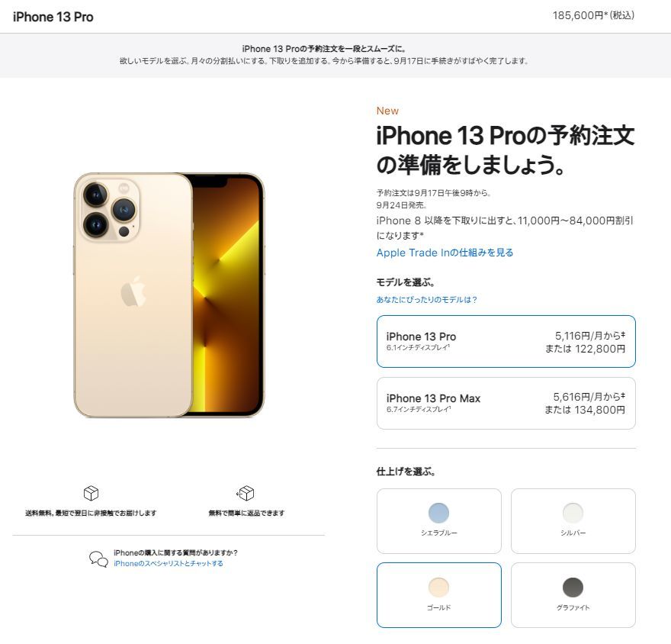Click the free shipping box icon
The height and width of the screenshot is (644, 671).
[x=91, y=493]
